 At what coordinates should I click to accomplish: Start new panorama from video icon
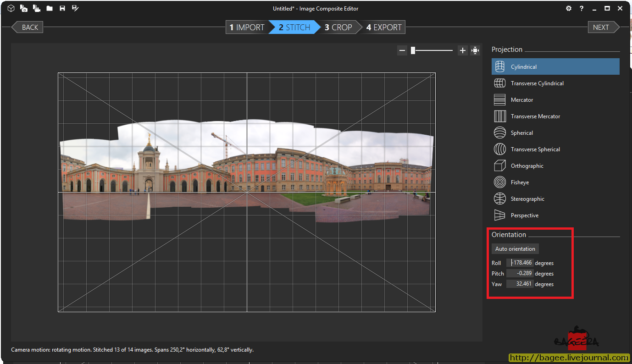pos(37,8)
